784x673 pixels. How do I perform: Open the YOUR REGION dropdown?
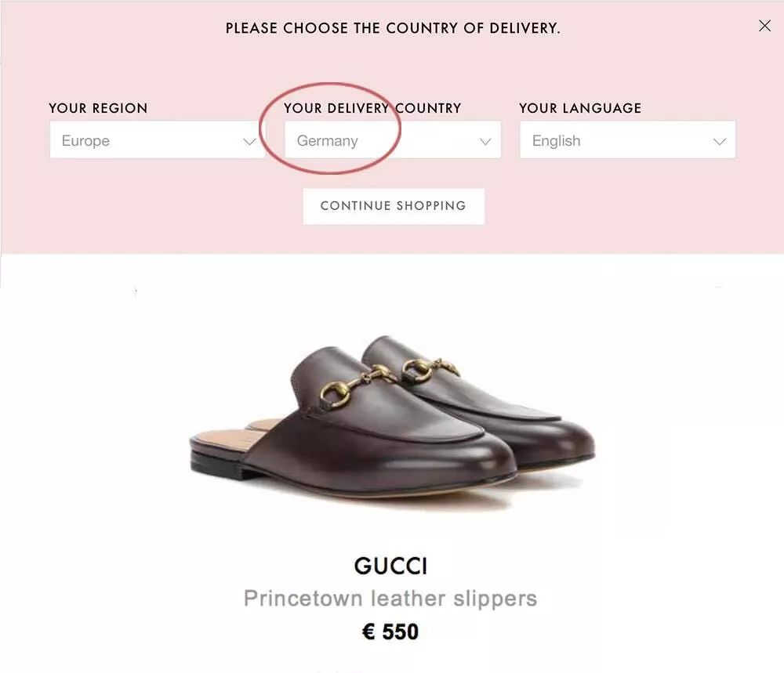point(157,139)
